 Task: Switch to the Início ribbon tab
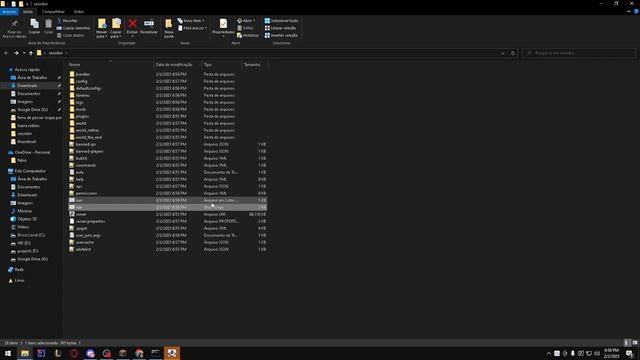(x=28, y=12)
